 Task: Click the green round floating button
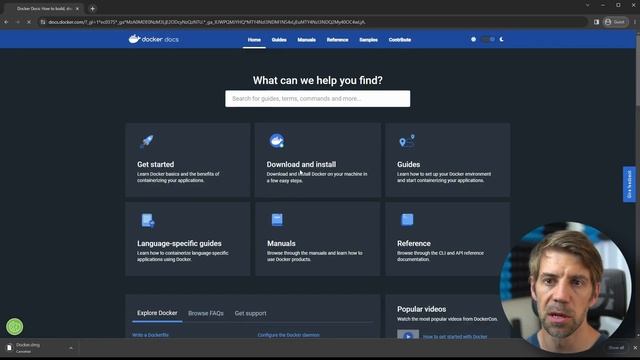pos(15,327)
